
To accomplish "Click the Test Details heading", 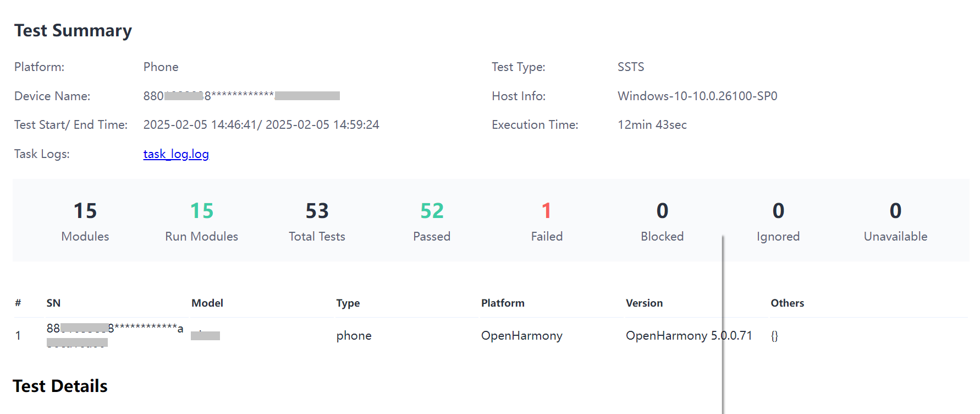I will 60,386.
